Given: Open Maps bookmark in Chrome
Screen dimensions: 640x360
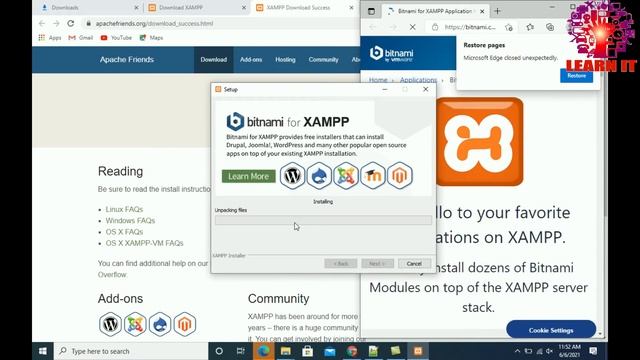Looking at the screenshot, I should [x=151, y=38].
